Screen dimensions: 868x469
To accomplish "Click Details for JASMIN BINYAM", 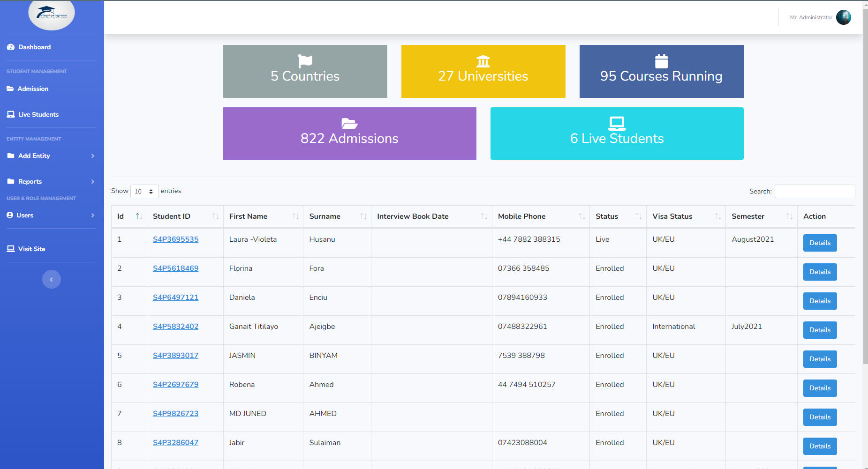I will pyautogui.click(x=820, y=359).
